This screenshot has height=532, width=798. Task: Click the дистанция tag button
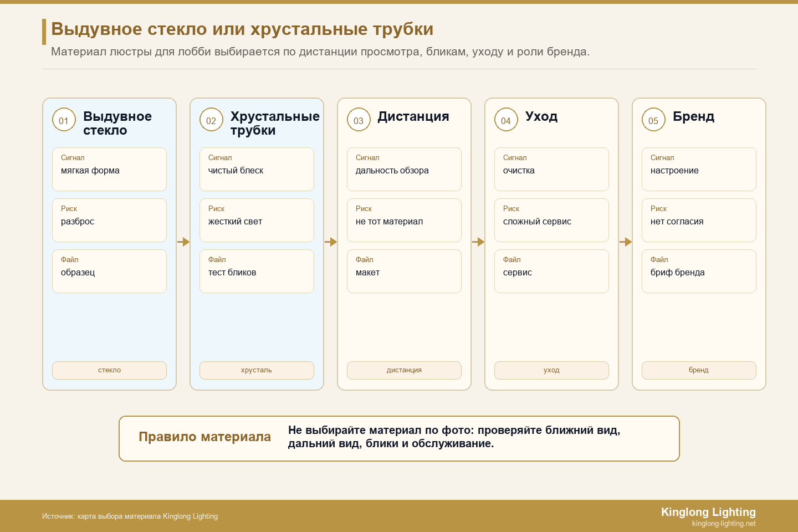404,370
